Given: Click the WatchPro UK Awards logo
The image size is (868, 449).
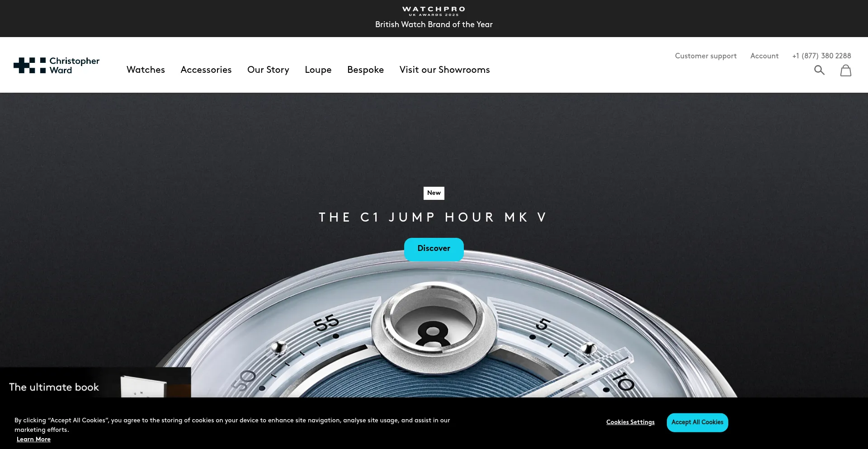Looking at the screenshot, I should 434,11.
